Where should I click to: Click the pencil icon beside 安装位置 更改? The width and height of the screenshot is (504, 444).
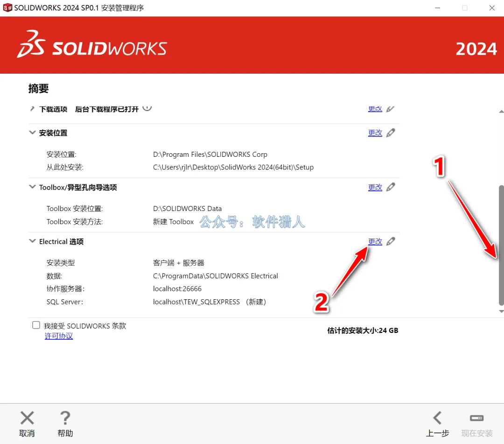tap(391, 133)
